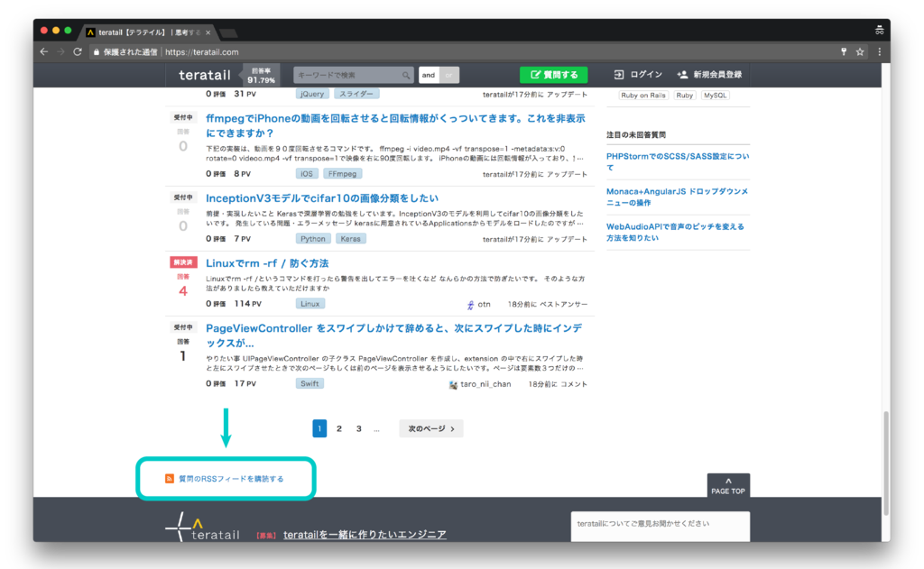Open the InceptionV3 cifar10 question

click(322, 197)
